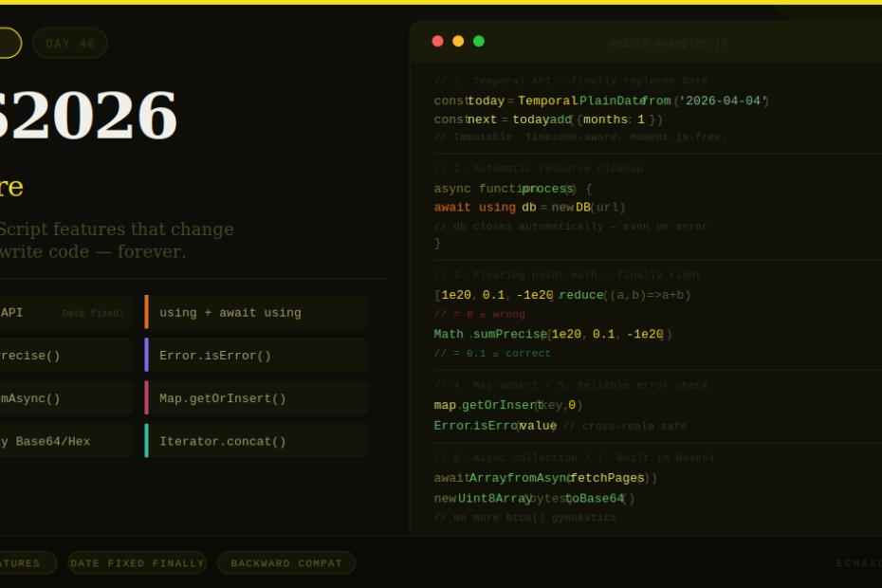
Task: Click the es2026-examples.js file title
Action: 668,43
